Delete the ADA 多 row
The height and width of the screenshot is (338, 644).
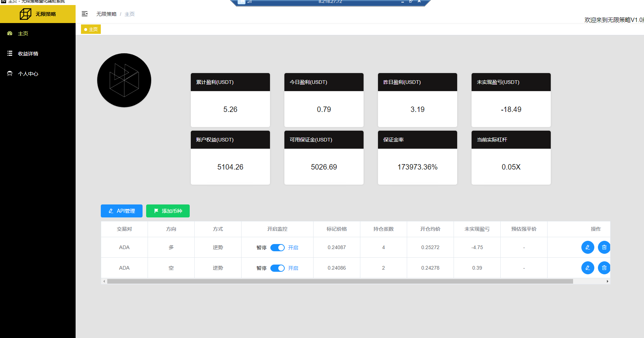tap(604, 247)
